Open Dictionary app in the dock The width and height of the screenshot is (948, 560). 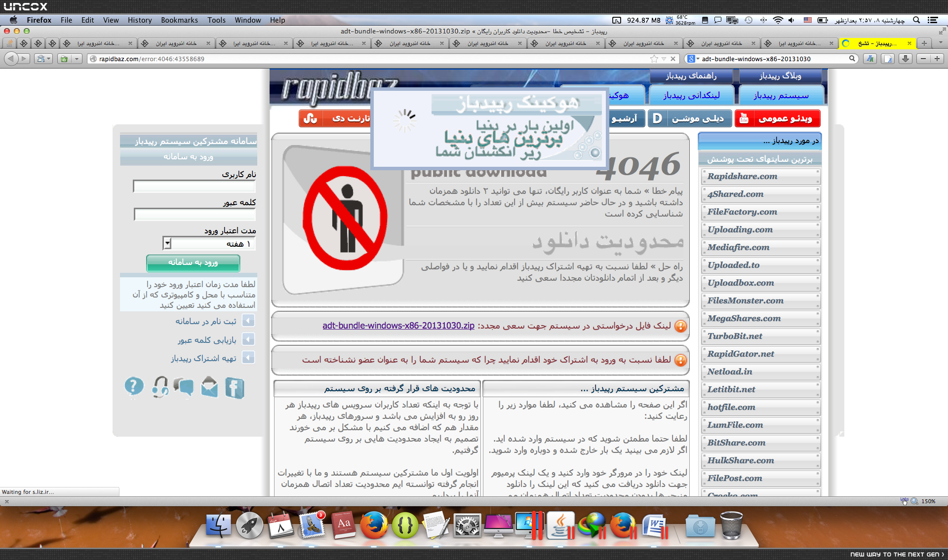coord(344,525)
